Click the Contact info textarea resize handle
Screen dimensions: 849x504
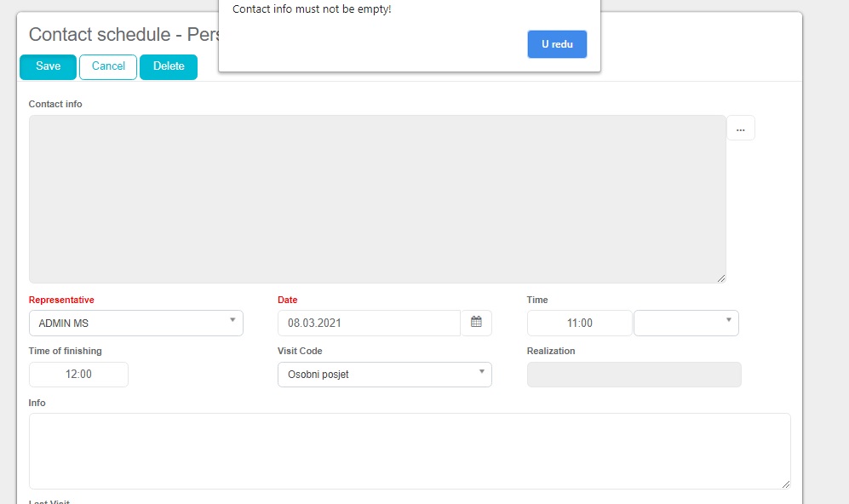coord(721,278)
